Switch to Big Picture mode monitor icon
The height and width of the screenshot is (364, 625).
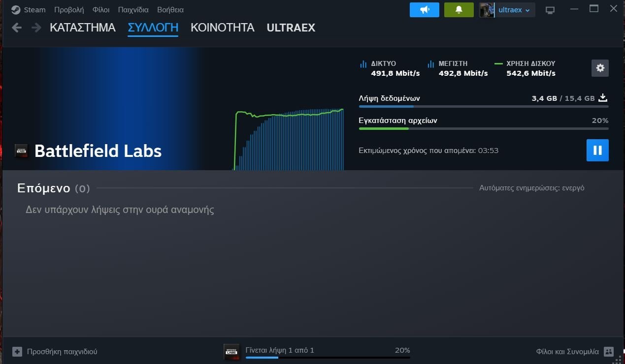point(550,10)
